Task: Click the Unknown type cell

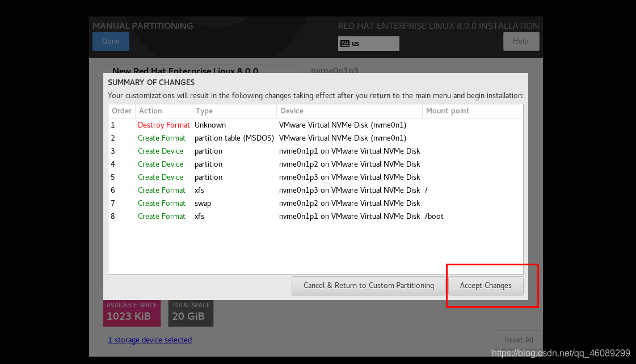Action: 210,125
